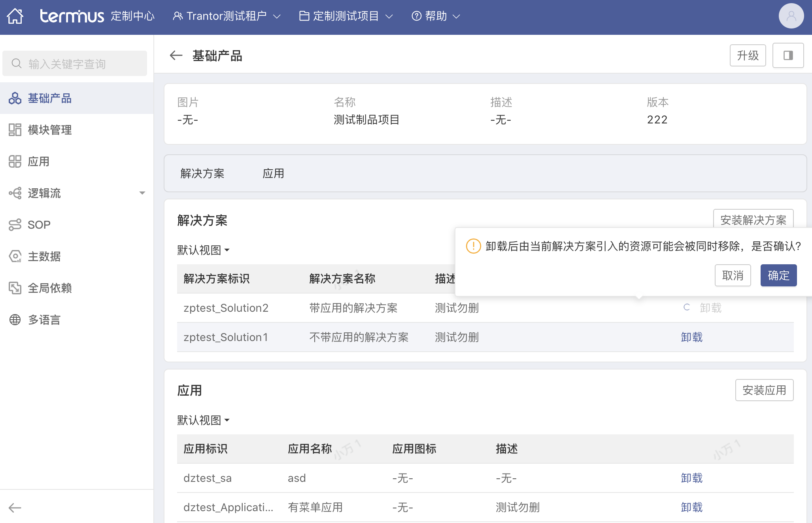Click the version value 222
Image resolution: width=812 pixels, height=523 pixels.
coord(657,119)
